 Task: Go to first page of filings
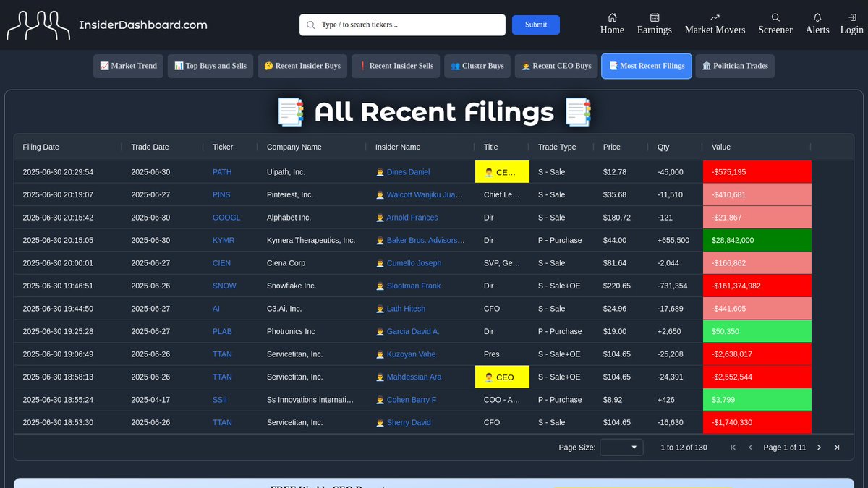[x=733, y=448]
